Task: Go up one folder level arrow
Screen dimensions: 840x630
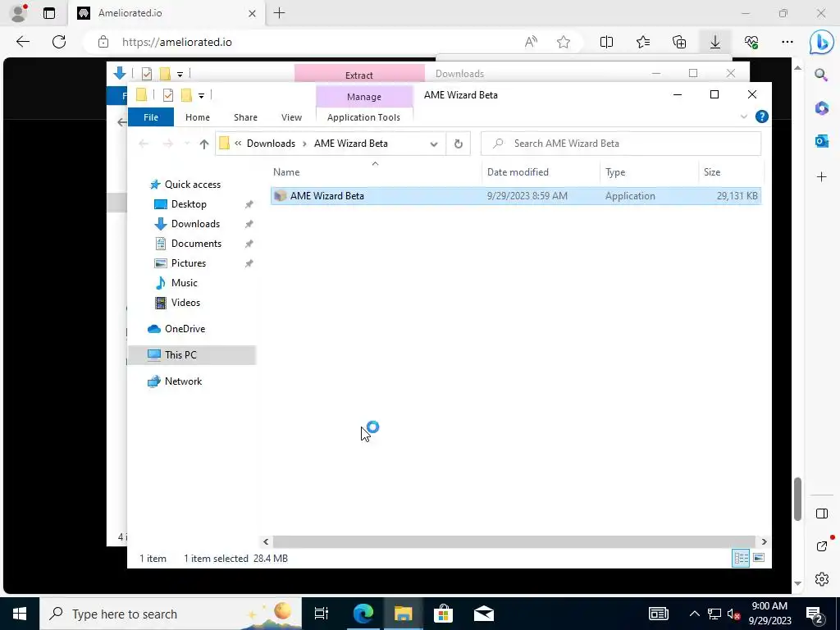Action: [x=203, y=144]
